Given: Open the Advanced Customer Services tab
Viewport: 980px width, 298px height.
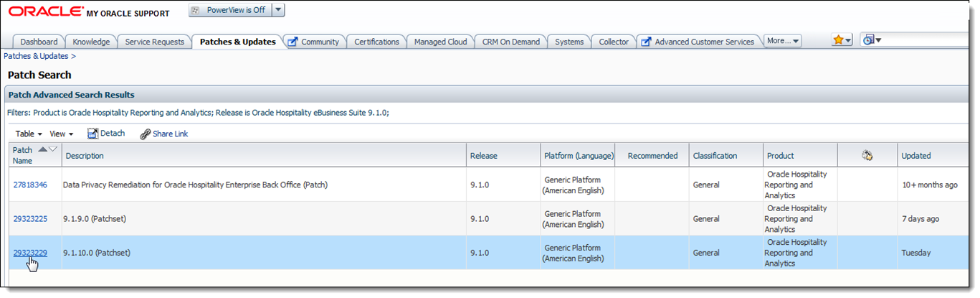Looking at the screenshot, I should (704, 42).
